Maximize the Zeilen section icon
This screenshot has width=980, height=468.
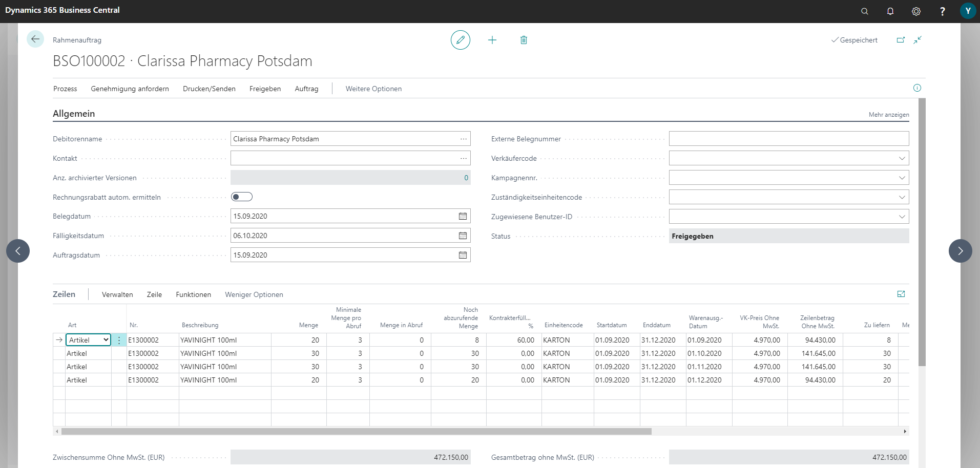pyautogui.click(x=901, y=294)
